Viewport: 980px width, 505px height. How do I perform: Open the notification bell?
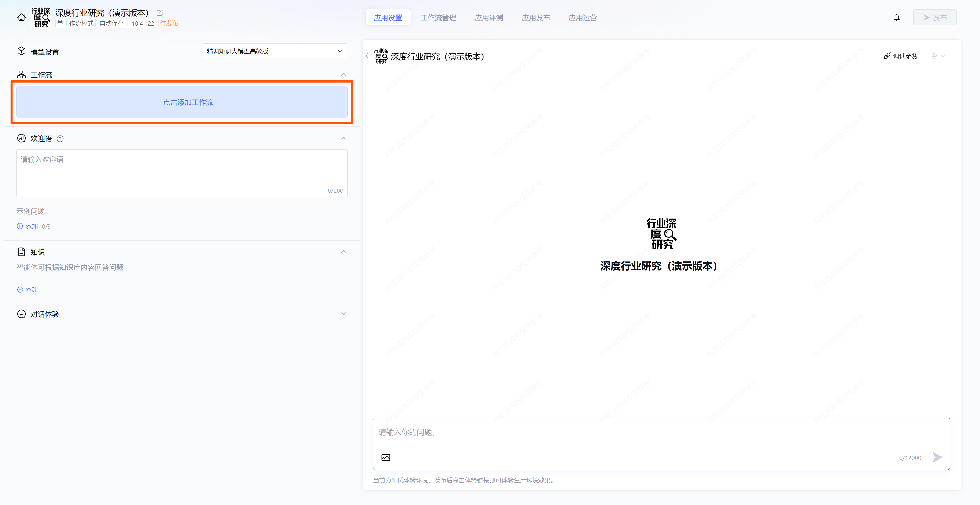896,18
